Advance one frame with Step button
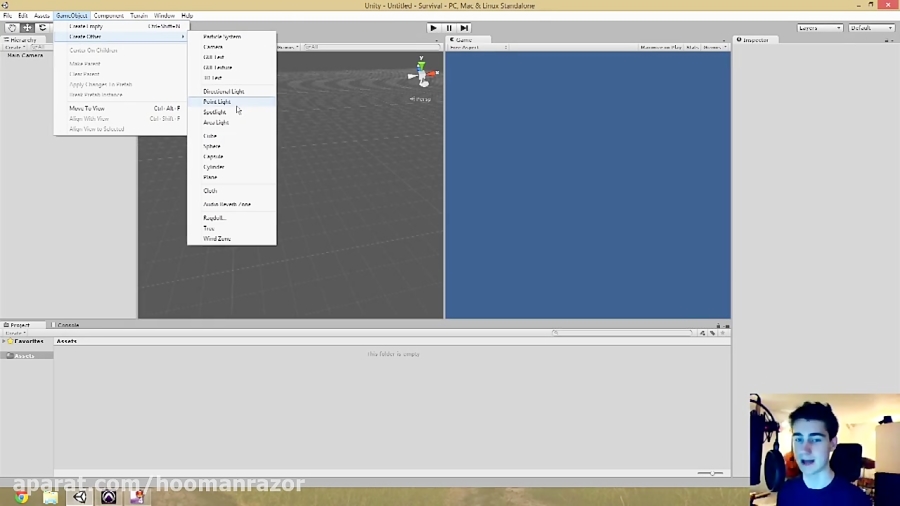 click(x=464, y=28)
